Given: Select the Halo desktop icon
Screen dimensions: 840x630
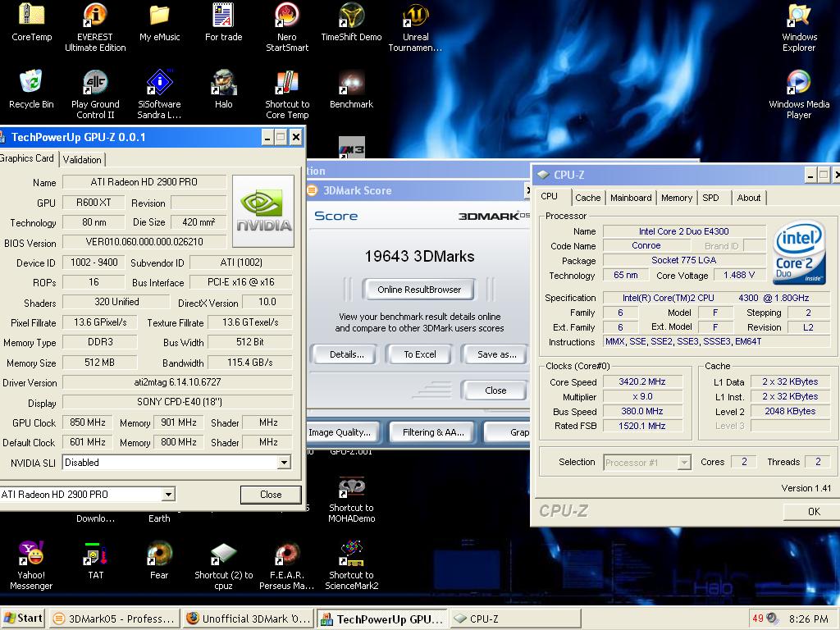Looking at the screenshot, I should pyautogui.click(x=223, y=89).
